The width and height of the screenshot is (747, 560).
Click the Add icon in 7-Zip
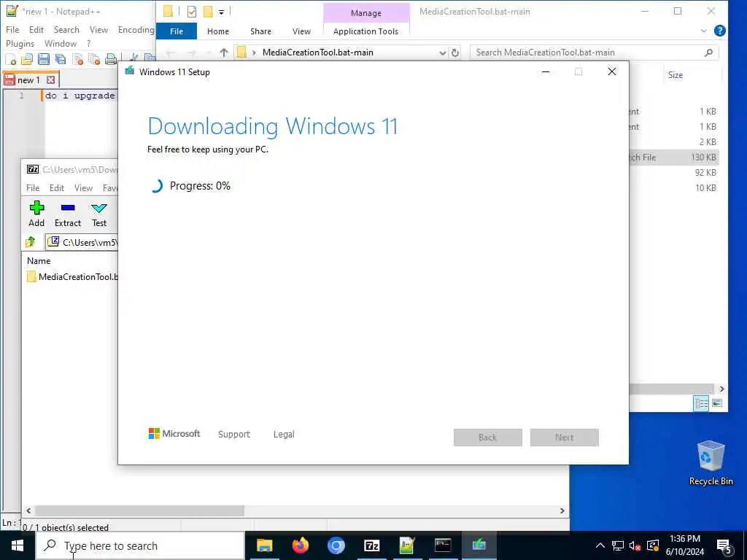(x=36, y=214)
